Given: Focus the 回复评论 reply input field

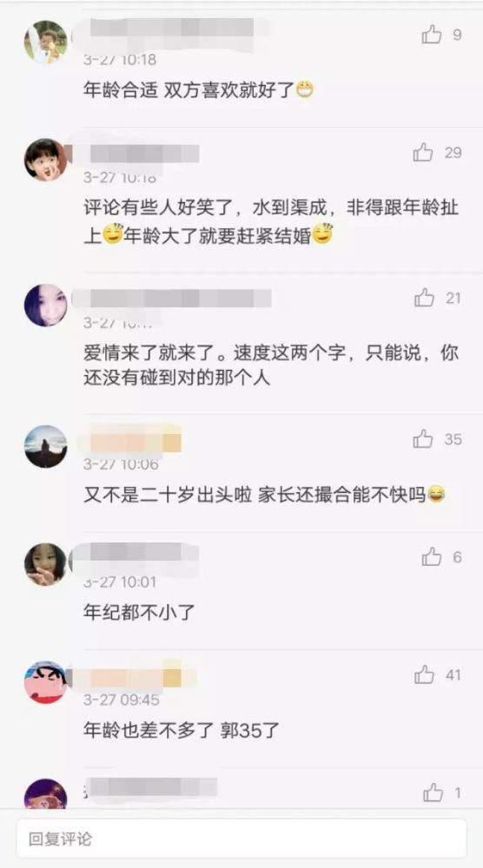Looking at the screenshot, I should tap(241, 838).
